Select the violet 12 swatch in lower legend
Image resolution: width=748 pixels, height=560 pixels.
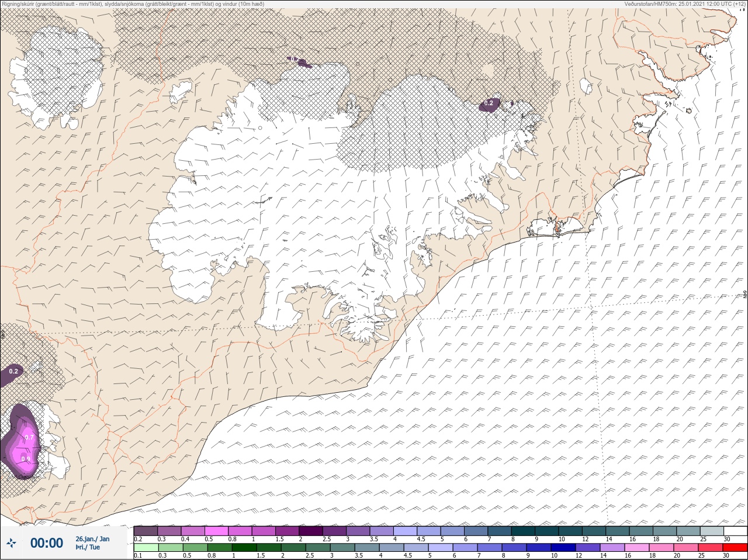588,548
